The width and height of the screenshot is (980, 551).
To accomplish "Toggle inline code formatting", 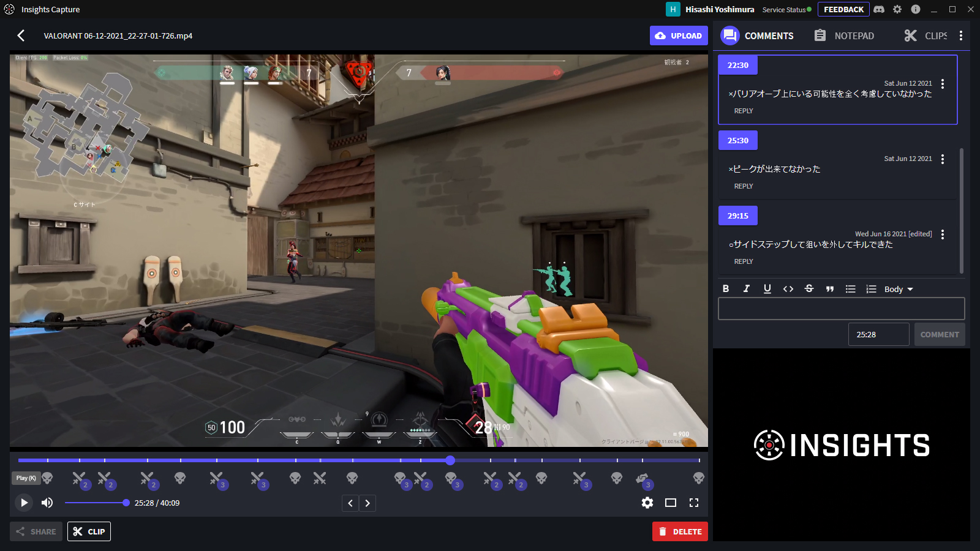I will click(788, 289).
